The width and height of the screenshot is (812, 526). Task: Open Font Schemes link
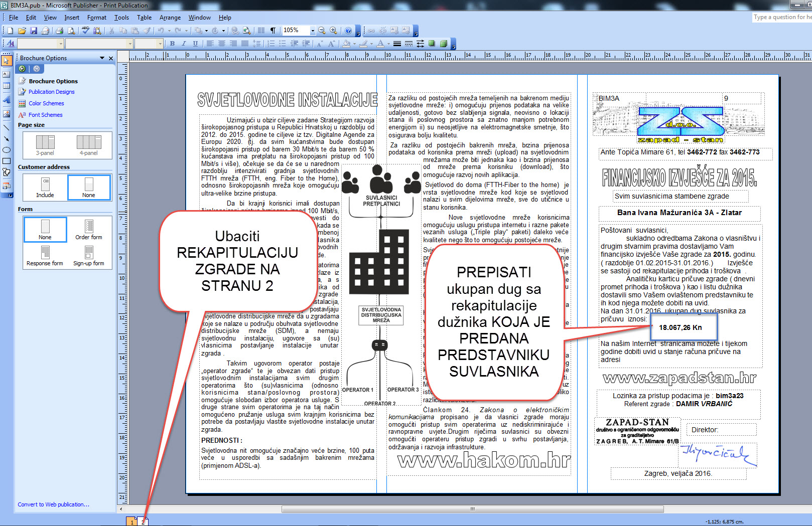[x=45, y=115]
